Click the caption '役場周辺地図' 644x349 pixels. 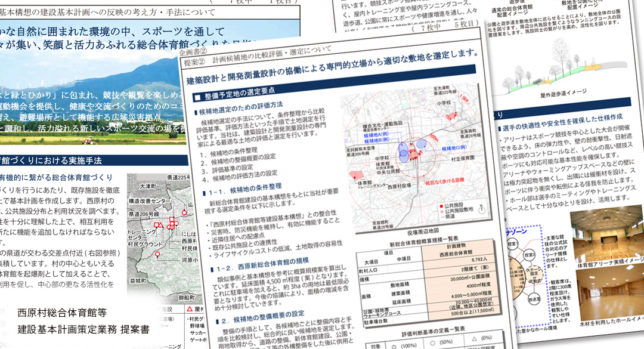pos(423,232)
